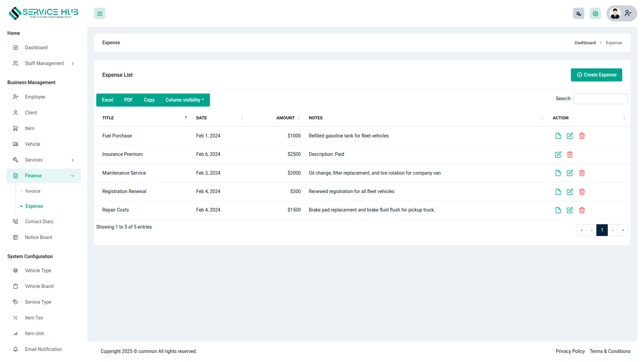The height and width of the screenshot is (362, 644).
Task: Open the language translation icon
Action: pyautogui.click(x=578, y=14)
